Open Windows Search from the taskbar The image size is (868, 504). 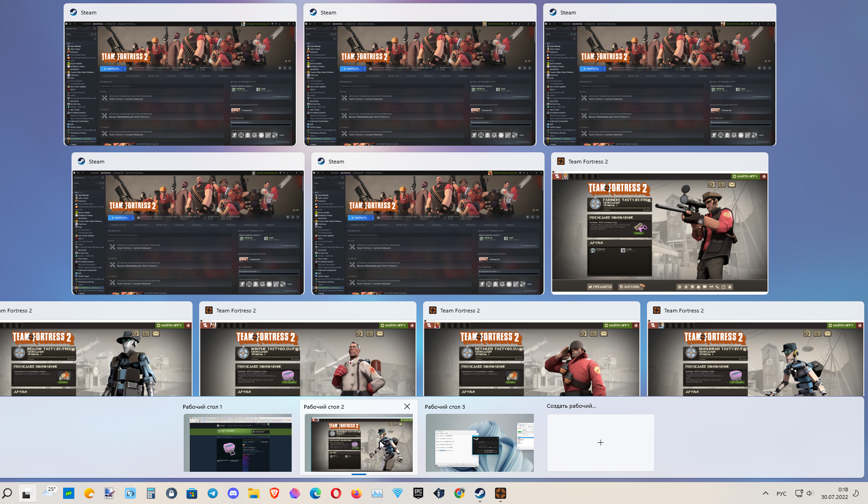click(7, 493)
